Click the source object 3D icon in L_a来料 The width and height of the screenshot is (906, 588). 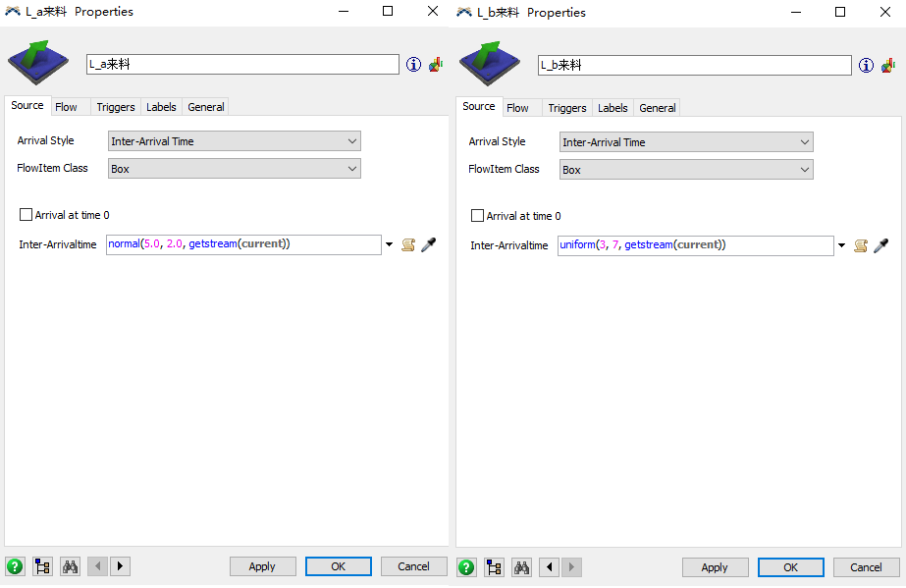click(x=38, y=62)
